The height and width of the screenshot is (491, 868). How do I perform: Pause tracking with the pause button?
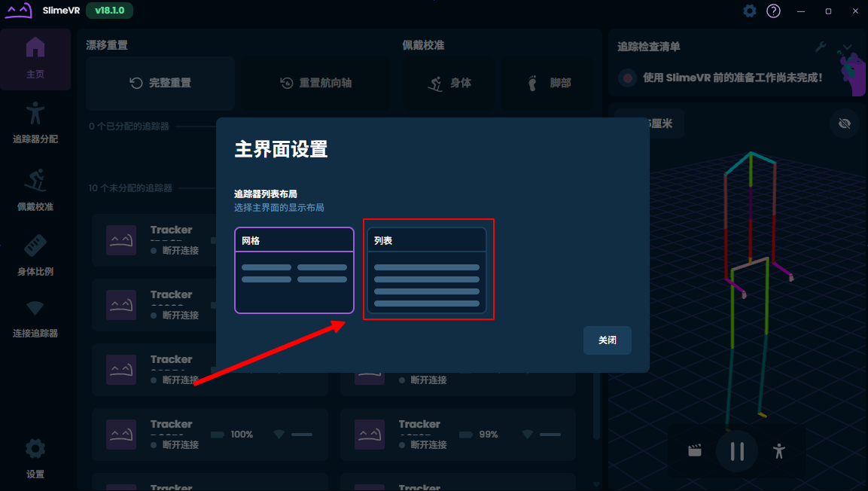point(737,451)
